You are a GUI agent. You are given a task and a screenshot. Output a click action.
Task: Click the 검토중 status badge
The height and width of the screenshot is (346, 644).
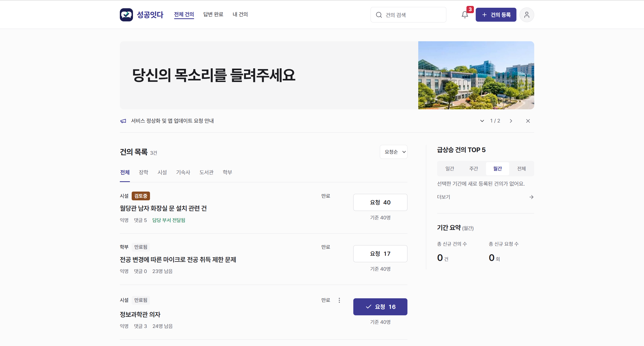141,196
